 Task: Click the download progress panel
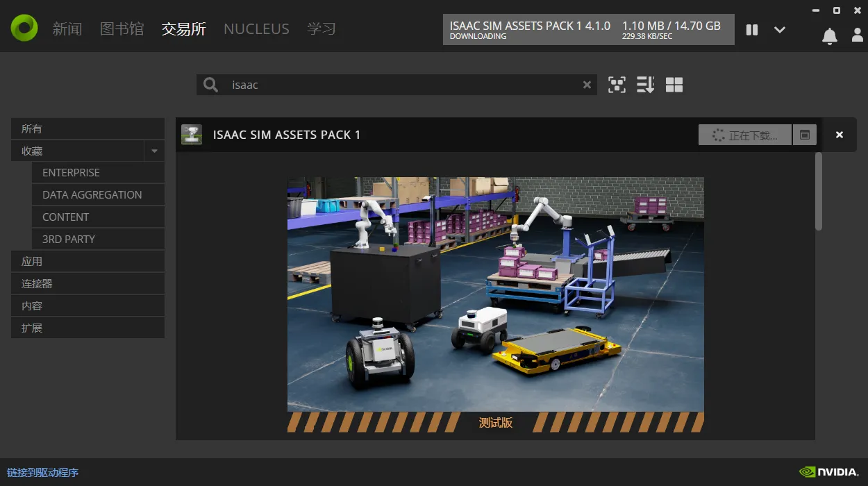589,30
